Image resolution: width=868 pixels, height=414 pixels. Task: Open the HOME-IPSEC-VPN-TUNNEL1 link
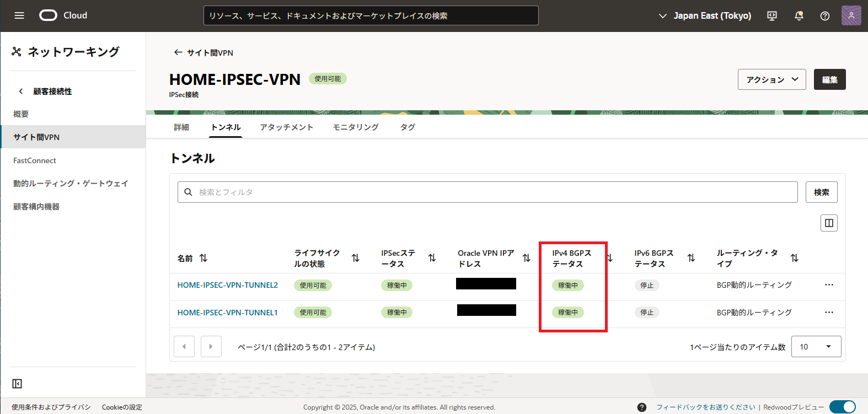point(228,313)
